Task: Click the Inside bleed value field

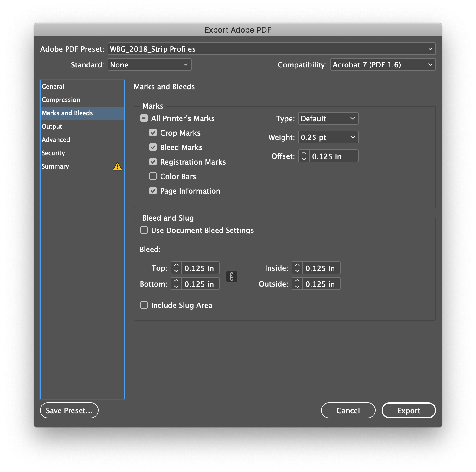Action: click(321, 268)
